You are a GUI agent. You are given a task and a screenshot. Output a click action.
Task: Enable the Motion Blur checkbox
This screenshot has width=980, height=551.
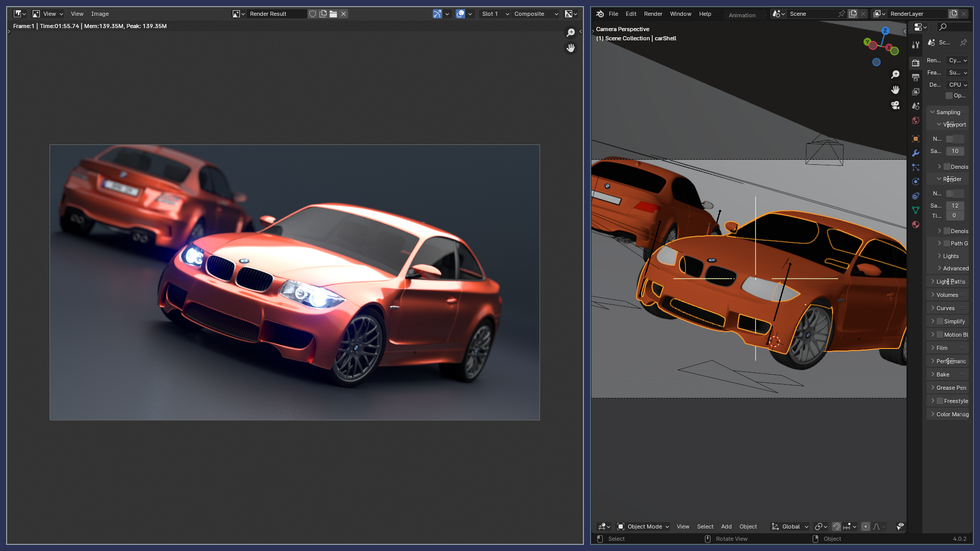click(x=940, y=335)
